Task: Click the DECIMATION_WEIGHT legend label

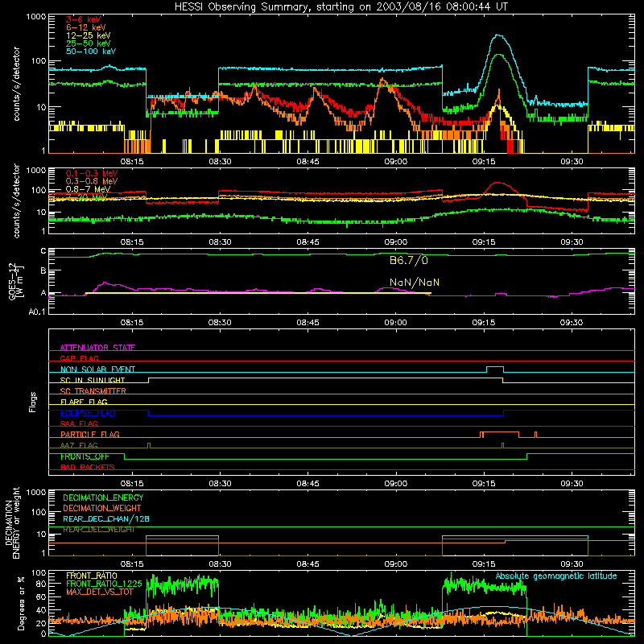Action: point(102,509)
